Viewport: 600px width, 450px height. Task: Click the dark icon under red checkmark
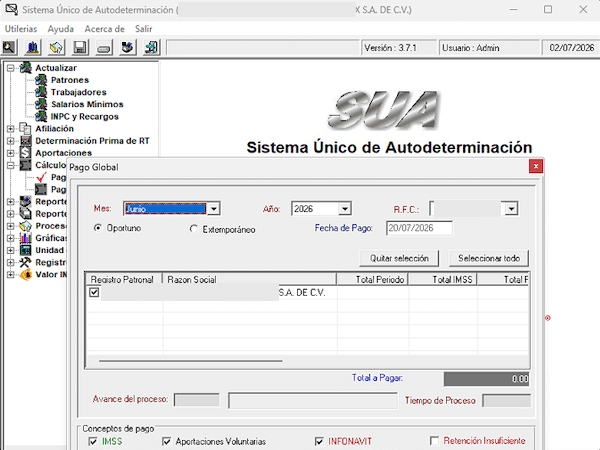[x=41, y=189]
